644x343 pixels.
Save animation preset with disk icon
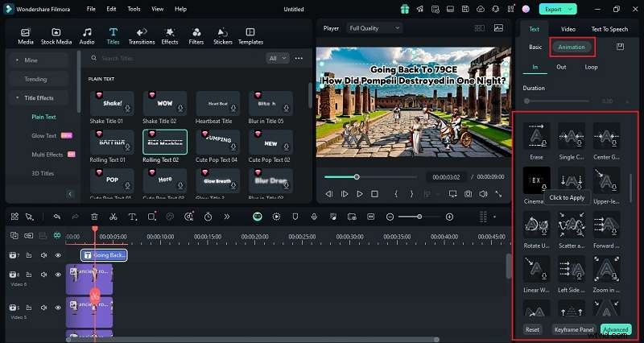(x=620, y=47)
